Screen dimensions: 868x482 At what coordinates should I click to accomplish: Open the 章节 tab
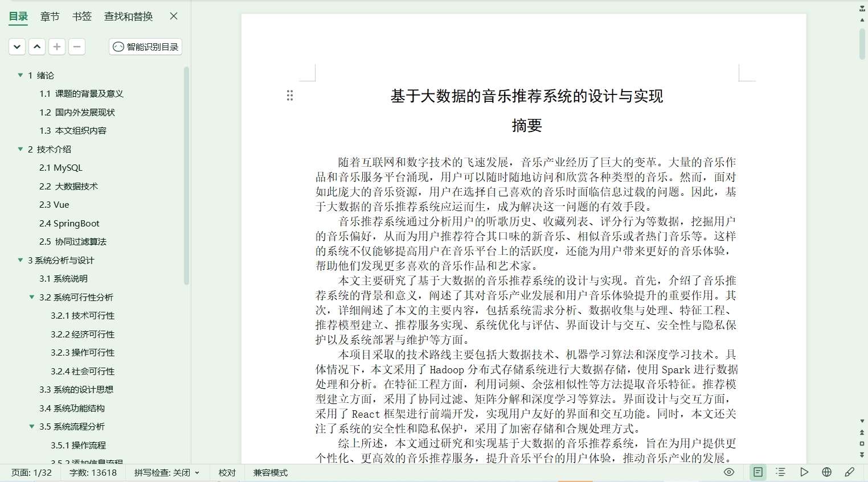click(x=50, y=17)
